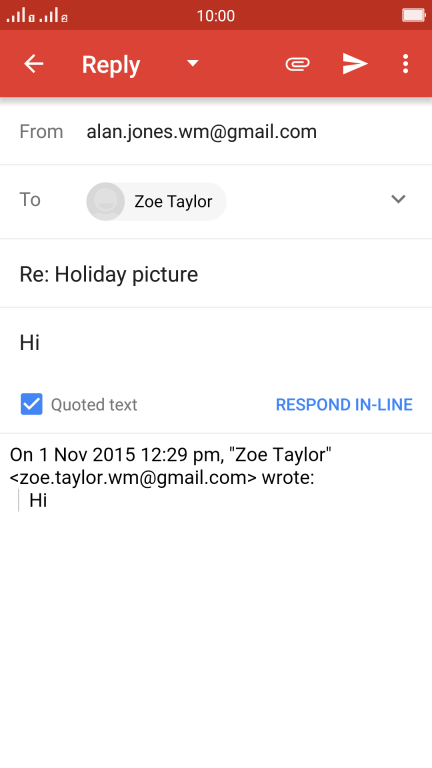Tap the quoted Hi message line
Screen dimensions: 432x768
point(38,501)
